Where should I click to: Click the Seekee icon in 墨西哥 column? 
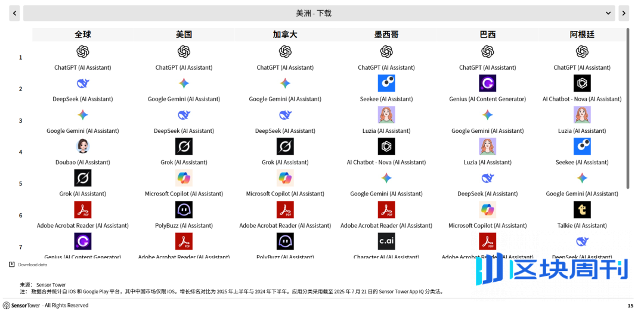pos(386,83)
